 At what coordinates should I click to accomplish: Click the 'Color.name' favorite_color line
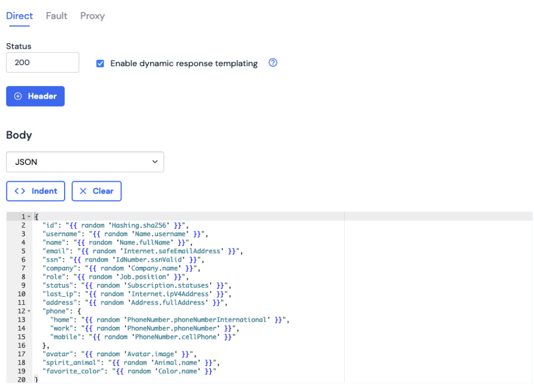coord(129,371)
